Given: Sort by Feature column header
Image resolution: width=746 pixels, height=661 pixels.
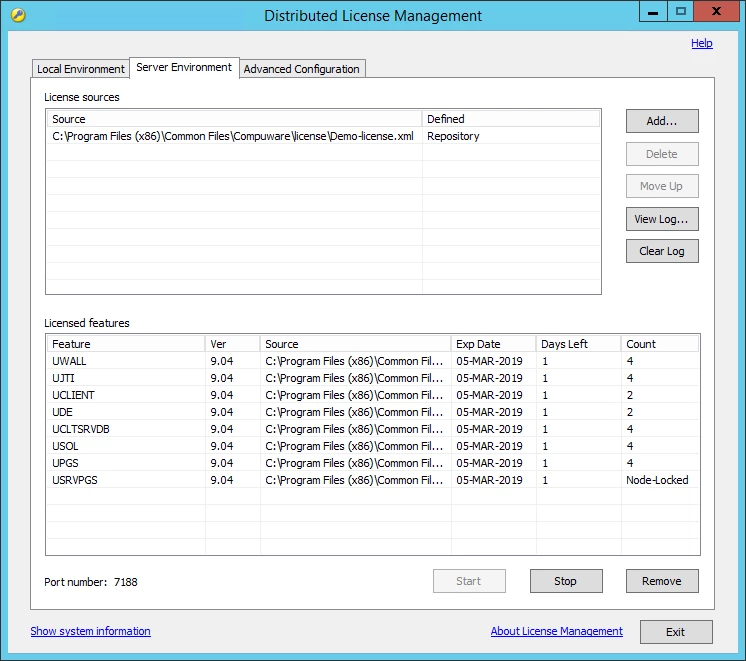Looking at the screenshot, I should click(x=126, y=344).
